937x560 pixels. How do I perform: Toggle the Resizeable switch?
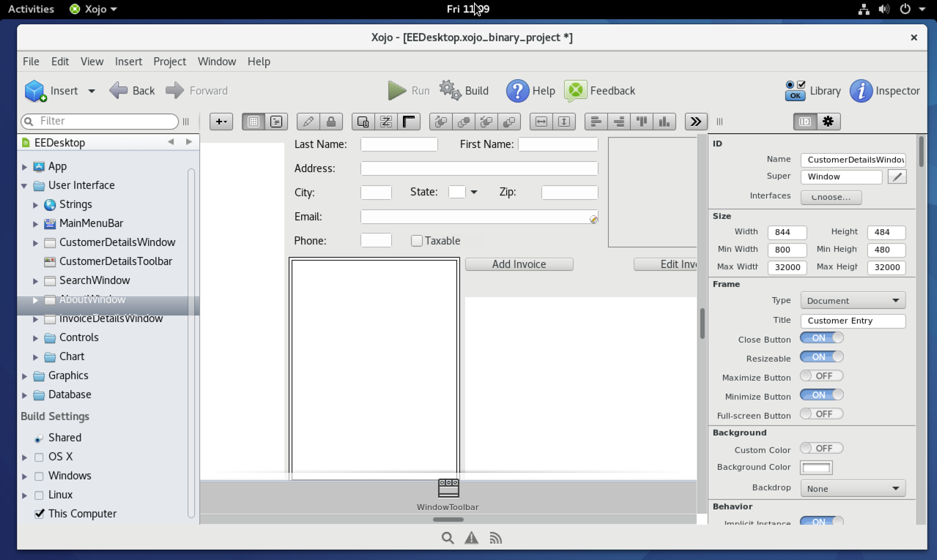[822, 357]
